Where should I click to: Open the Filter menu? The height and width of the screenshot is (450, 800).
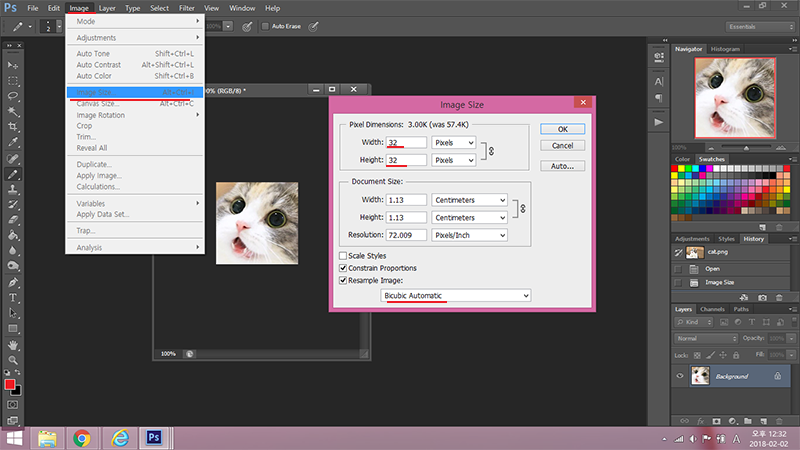pyautogui.click(x=187, y=8)
